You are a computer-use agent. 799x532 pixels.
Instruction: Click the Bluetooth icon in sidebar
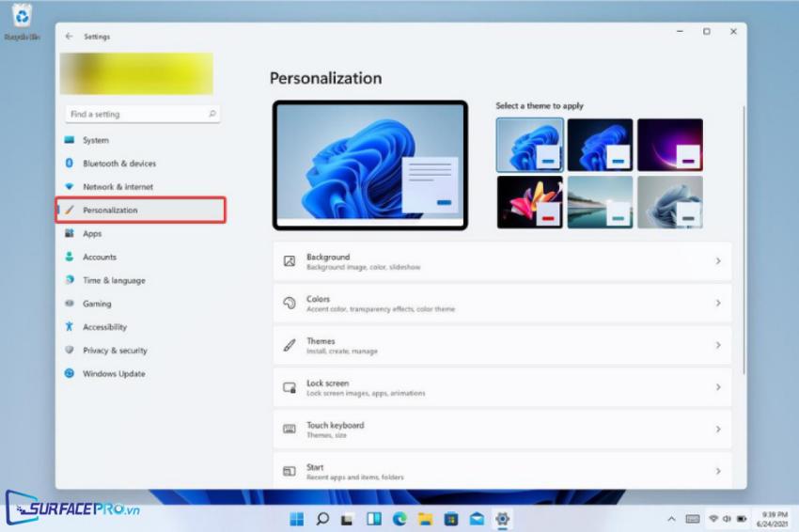[70, 163]
